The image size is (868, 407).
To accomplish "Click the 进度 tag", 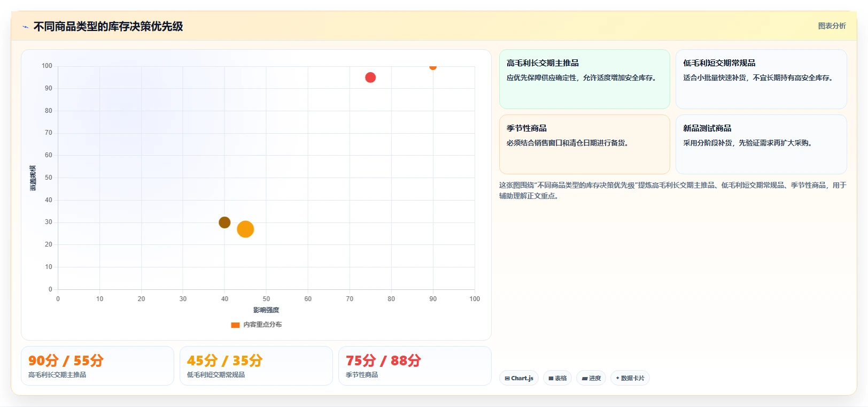I will [x=591, y=378].
